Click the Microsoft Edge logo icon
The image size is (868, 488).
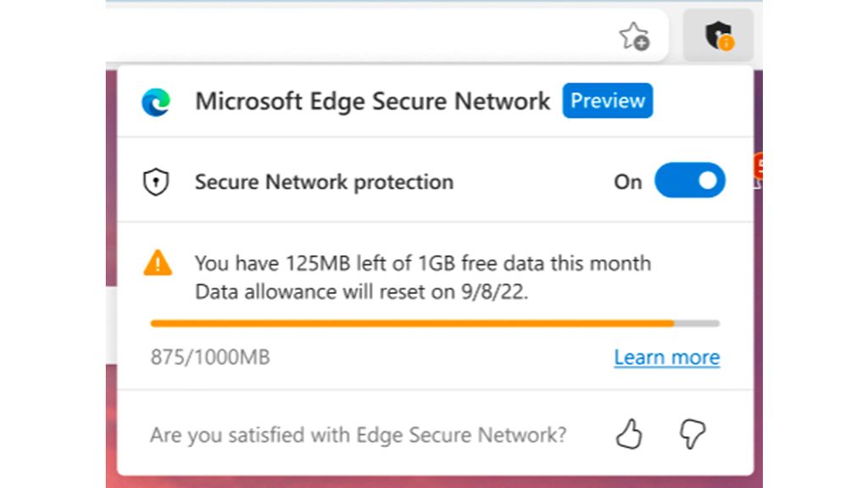click(x=155, y=101)
